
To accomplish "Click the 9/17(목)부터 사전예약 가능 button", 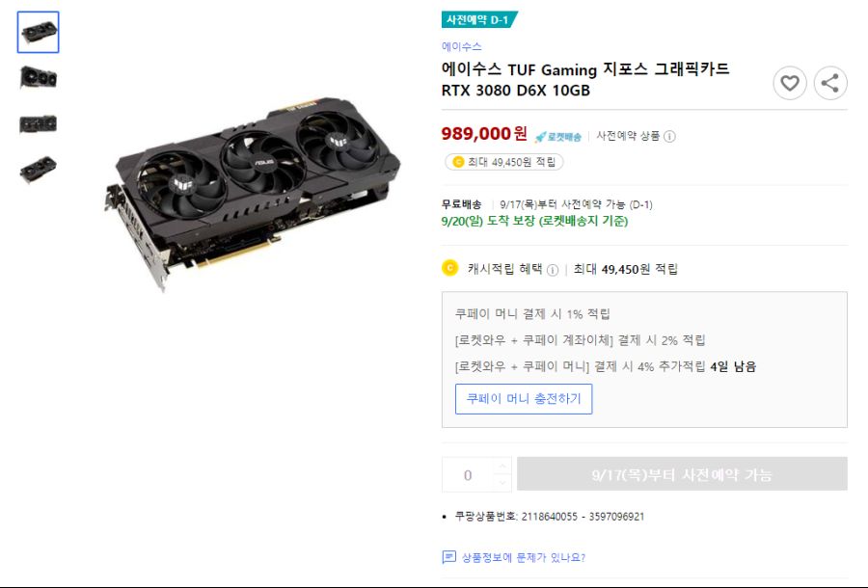I will pos(682,474).
